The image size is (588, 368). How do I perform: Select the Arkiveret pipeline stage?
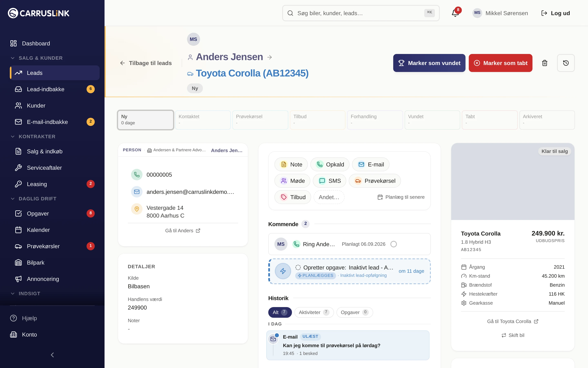(547, 120)
